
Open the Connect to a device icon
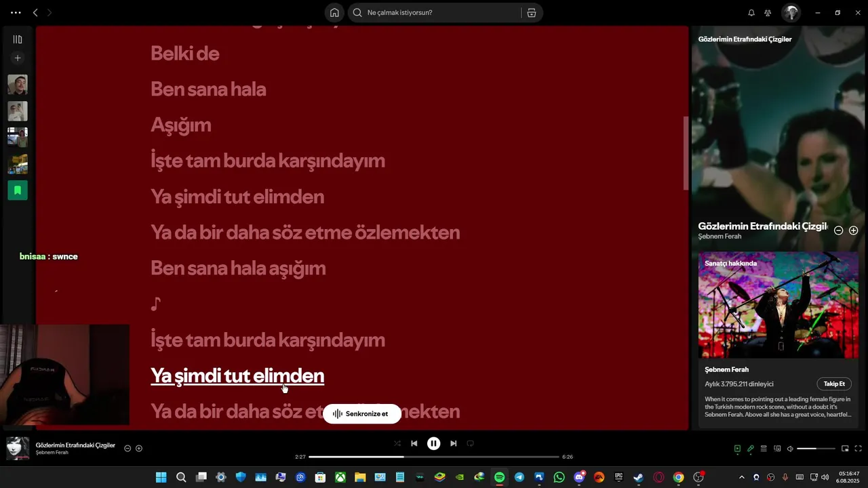[778, 449]
